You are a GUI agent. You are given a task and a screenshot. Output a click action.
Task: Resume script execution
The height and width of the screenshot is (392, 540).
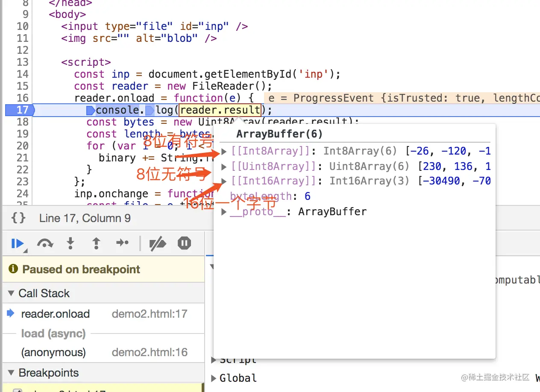click(x=18, y=243)
